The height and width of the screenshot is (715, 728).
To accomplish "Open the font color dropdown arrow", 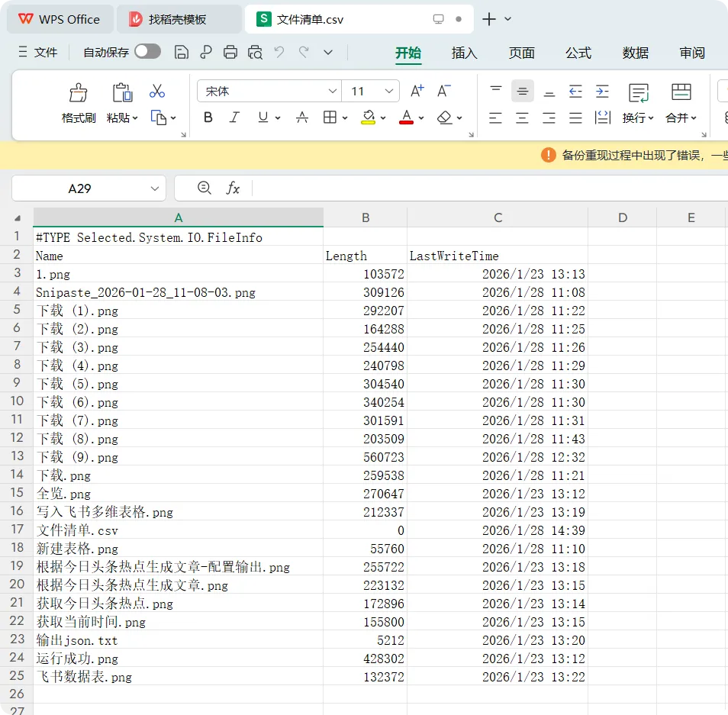I will point(421,118).
